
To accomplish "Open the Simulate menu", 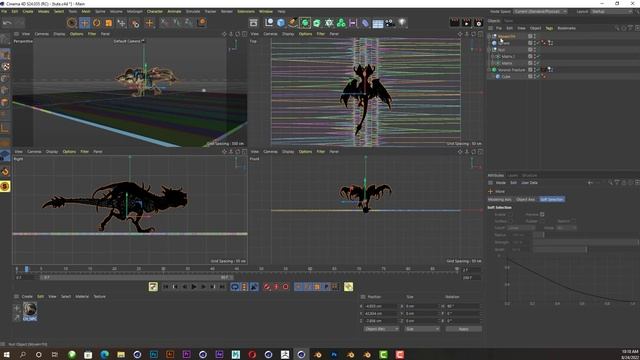I will [x=193, y=11].
